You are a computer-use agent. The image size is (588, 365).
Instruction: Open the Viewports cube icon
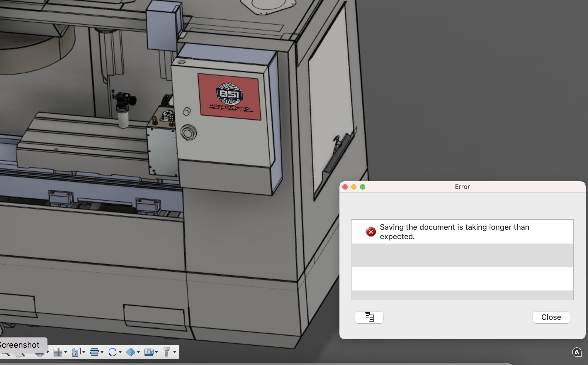tap(76, 352)
